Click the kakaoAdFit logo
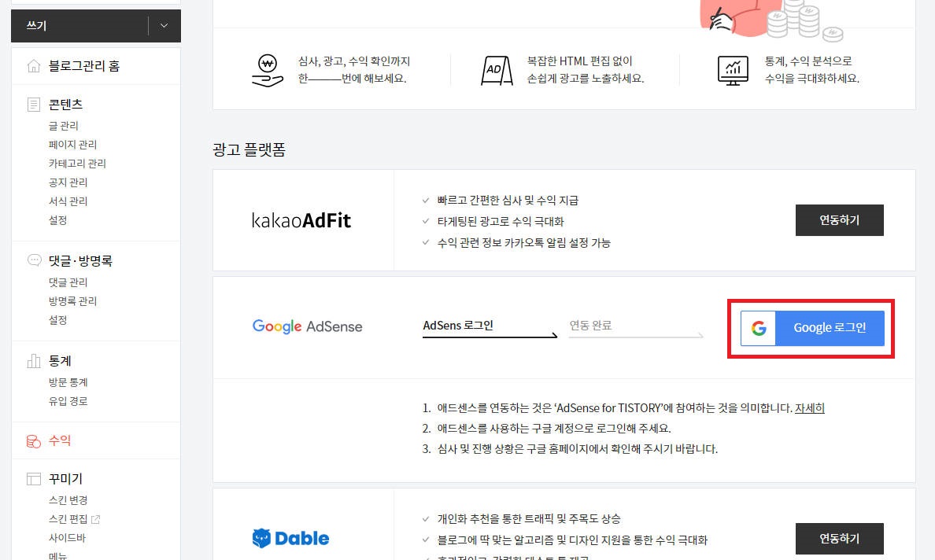This screenshot has height=560, width=935. pyautogui.click(x=301, y=220)
